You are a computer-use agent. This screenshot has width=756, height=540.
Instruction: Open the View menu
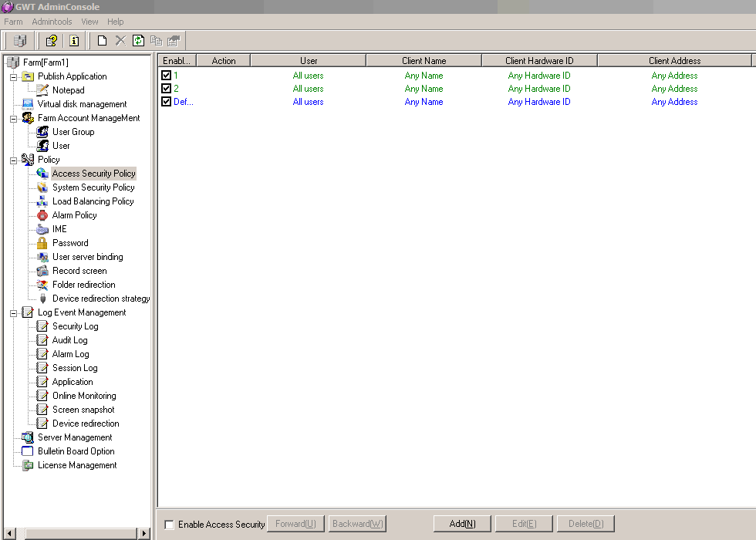[89, 22]
